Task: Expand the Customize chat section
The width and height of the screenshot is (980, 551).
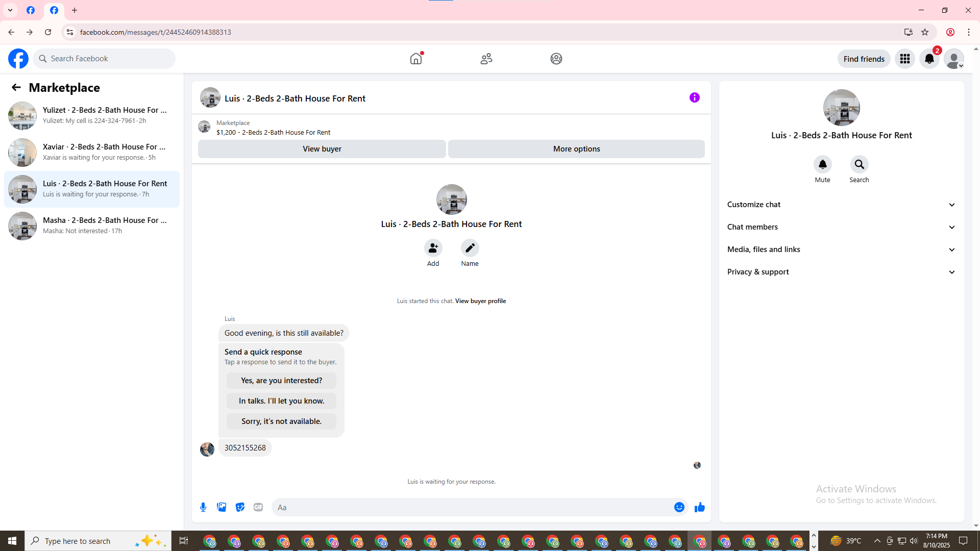Action: [x=841, y=205]
